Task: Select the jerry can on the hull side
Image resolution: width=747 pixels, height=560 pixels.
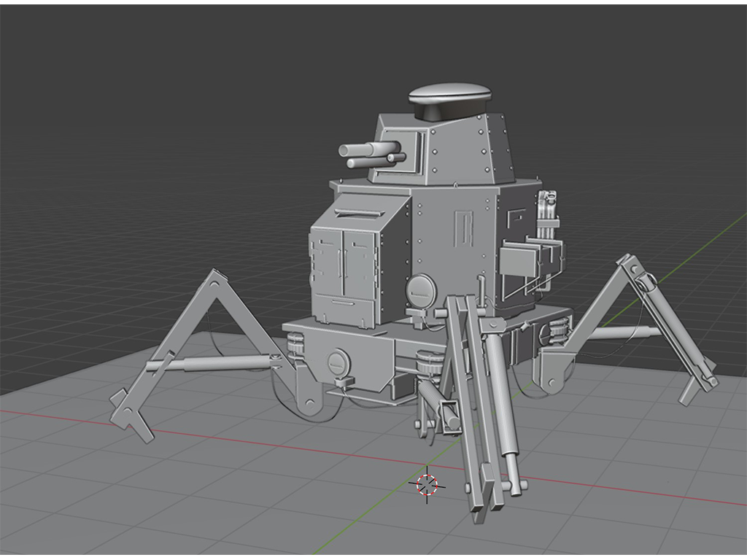Action: (547, 215)
